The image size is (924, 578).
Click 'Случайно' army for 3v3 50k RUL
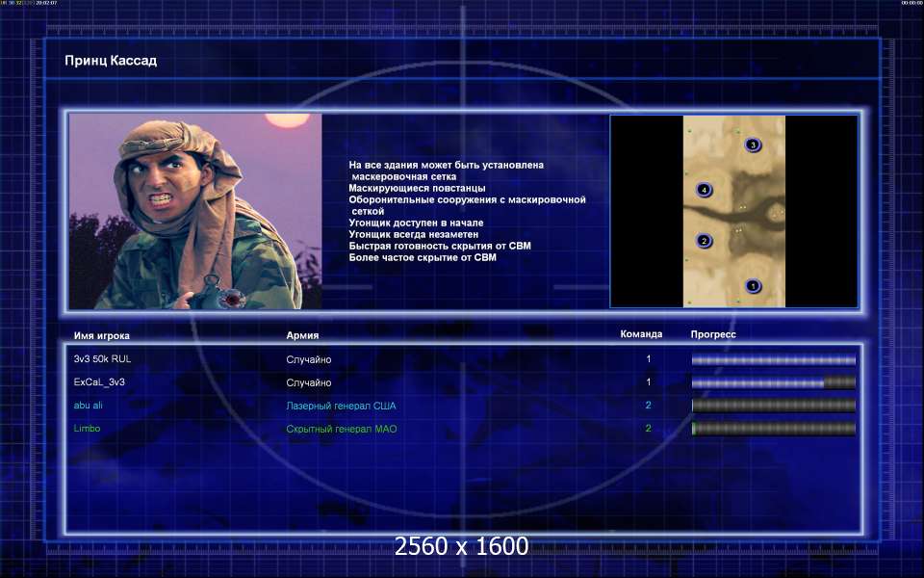click(x=309, y=359)
